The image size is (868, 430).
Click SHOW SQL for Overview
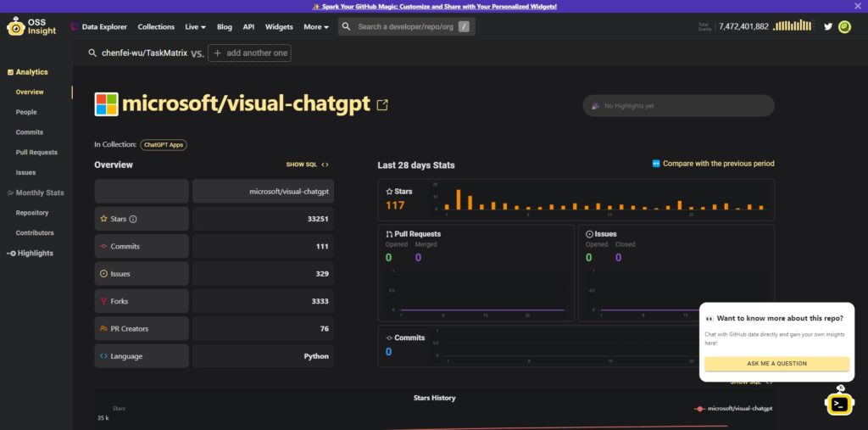[x=307, y=165]
